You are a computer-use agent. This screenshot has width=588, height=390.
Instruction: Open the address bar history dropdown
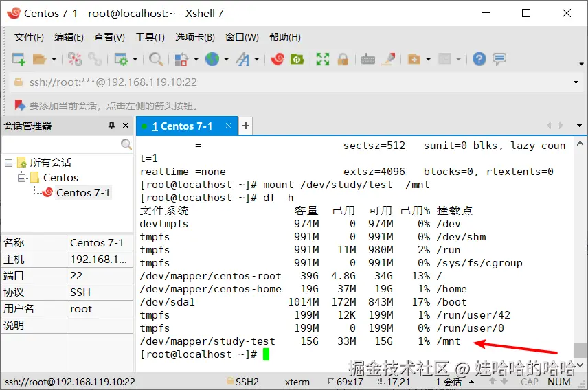point(576,82)
